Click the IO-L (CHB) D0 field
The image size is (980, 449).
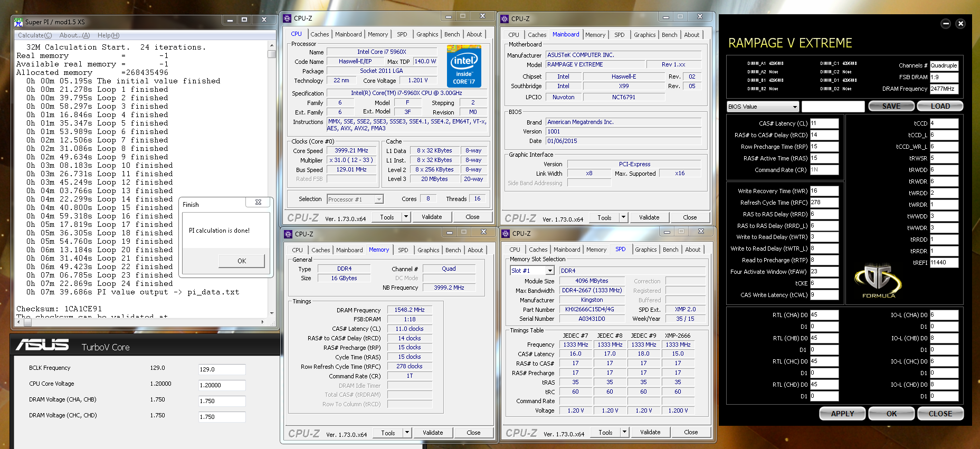pyautogui.click(x=944, y=338)
